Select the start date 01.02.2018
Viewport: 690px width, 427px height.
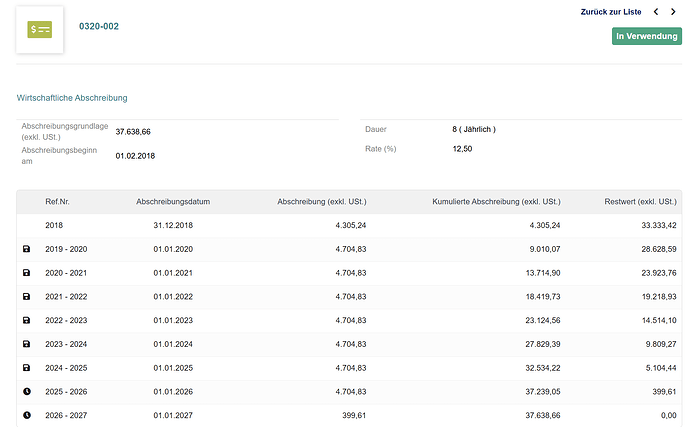(x=135, y=156)
